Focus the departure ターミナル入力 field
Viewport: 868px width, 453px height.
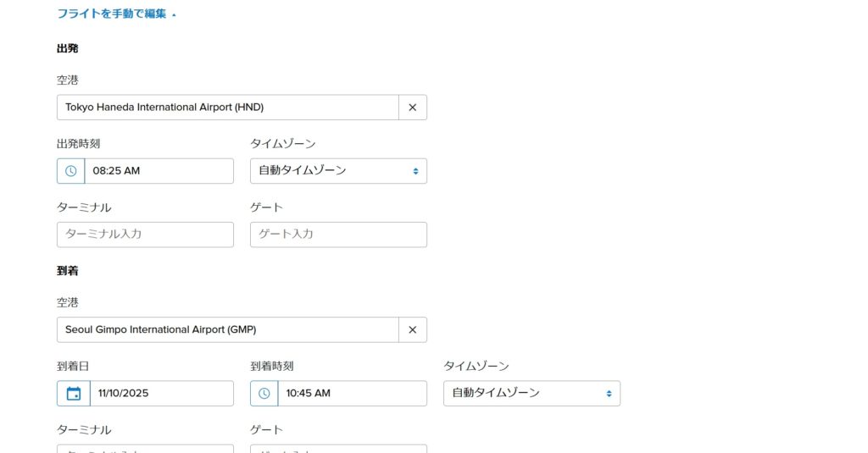point(145,235)
